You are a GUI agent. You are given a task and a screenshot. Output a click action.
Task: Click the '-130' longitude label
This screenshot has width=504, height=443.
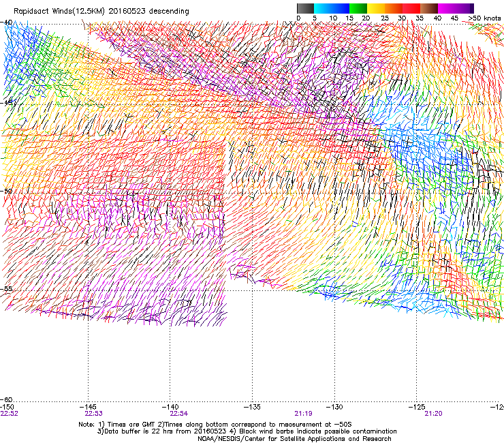[334, 408]
